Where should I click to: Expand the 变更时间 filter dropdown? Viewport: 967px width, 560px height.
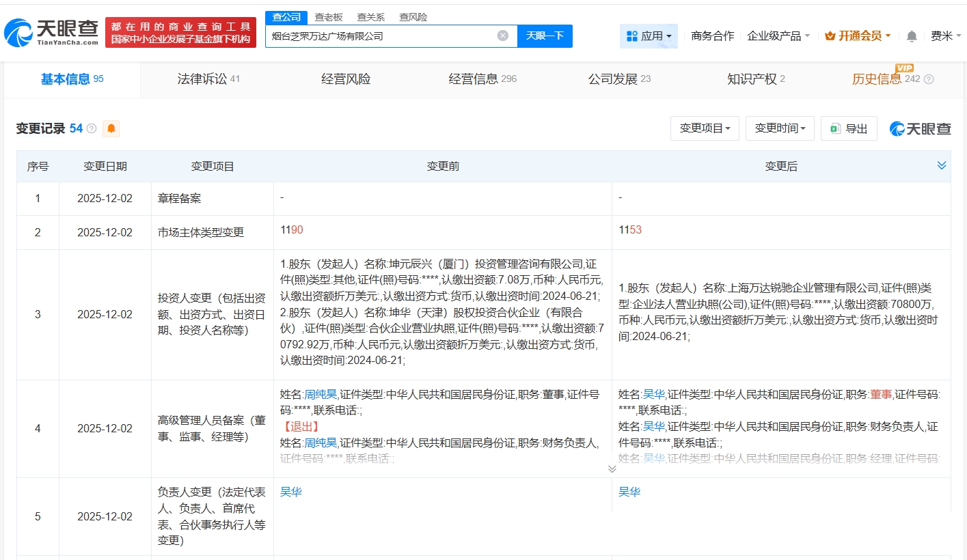780,128
